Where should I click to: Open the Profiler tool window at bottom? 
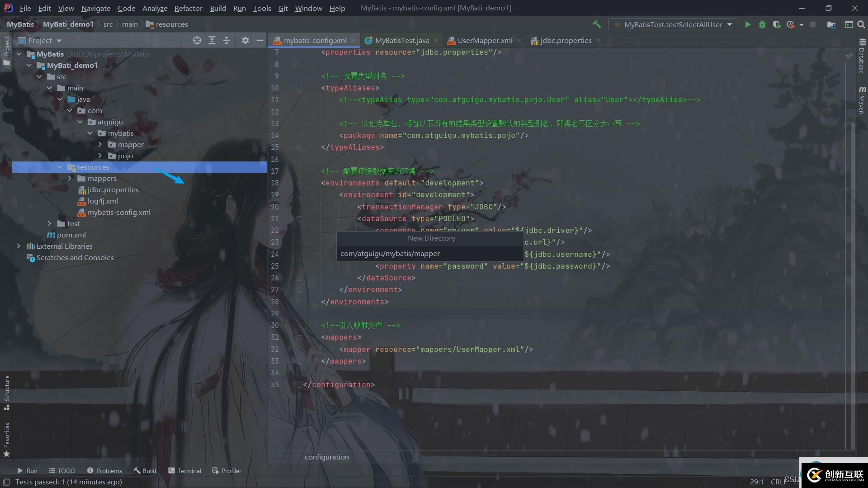pos(226,471)
